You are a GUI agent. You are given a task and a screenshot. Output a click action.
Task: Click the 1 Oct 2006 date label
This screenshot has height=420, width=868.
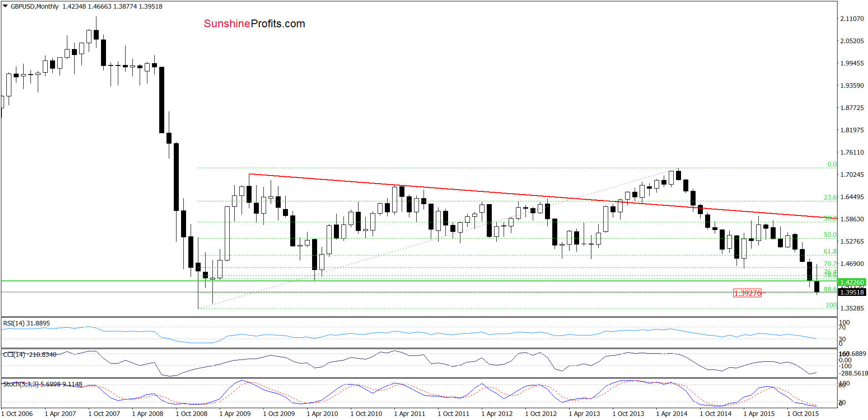coord(17,414)
